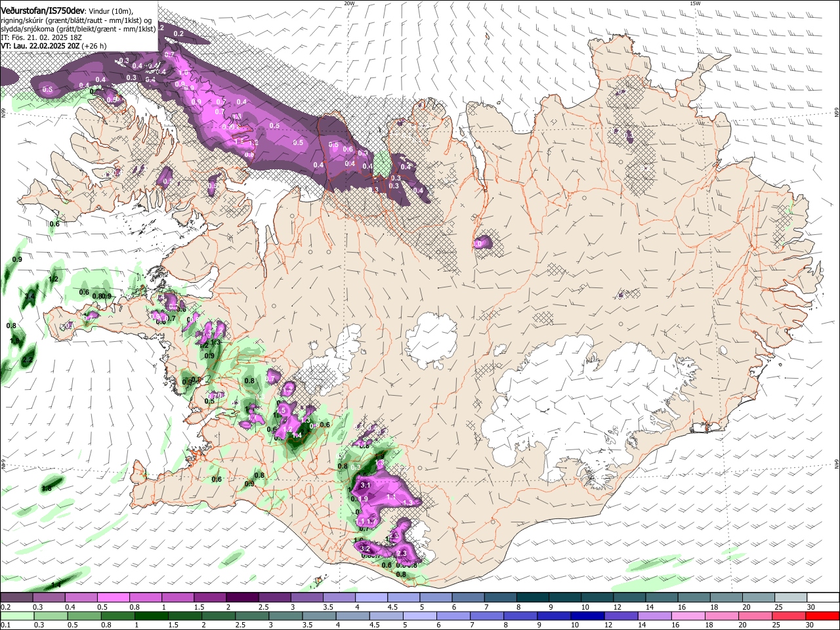Screen dimensions: 840x630
Task: Select the palest green rain swatch between 0.1 and 0.3
Action: click(x=18, y=616)
